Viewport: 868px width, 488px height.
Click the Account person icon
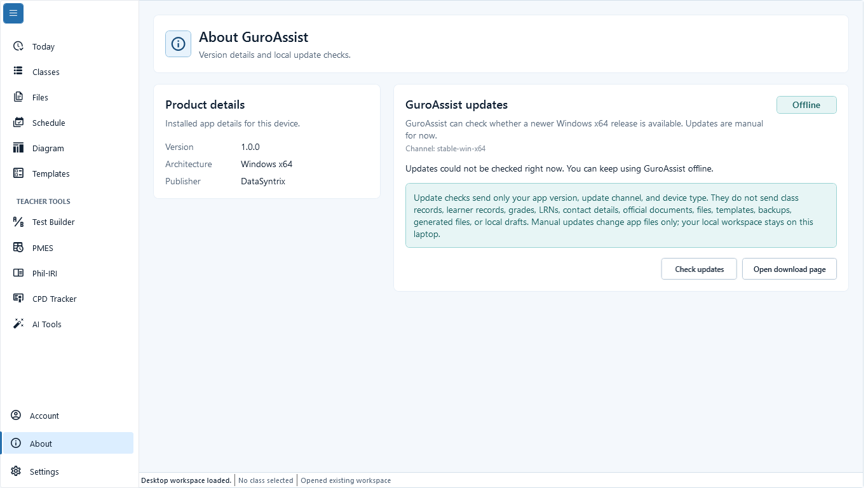tap(16, 416)
